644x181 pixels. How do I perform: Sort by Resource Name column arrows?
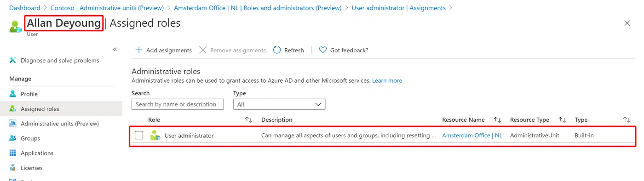pos(497,119)
